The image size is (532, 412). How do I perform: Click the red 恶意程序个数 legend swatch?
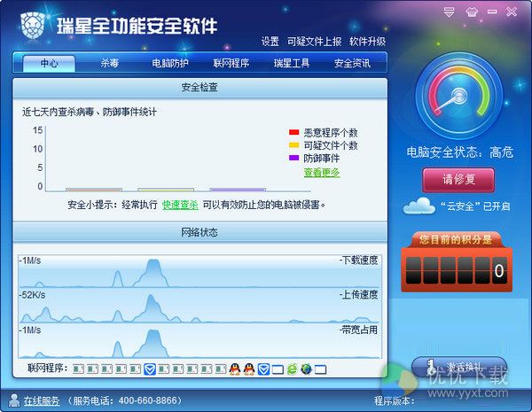point(293,132)
